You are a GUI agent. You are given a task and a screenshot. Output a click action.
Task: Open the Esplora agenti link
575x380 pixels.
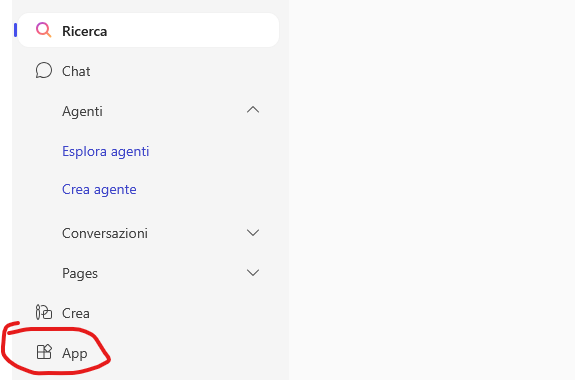pos(106,151)
